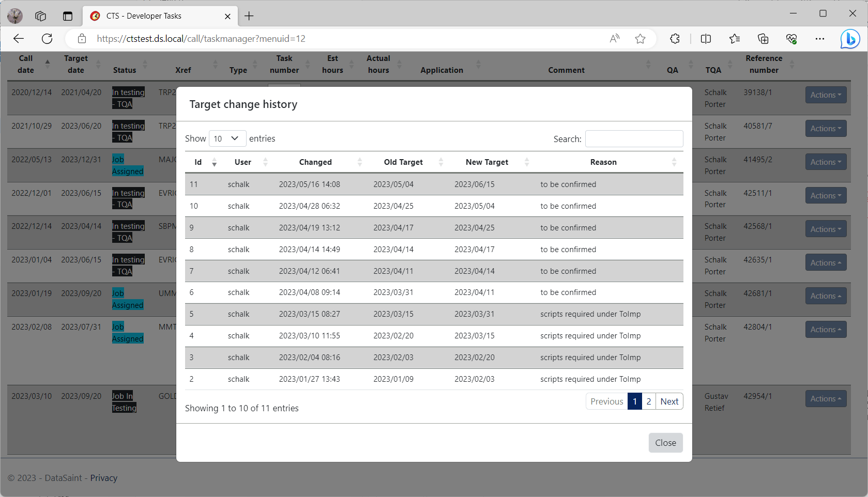The height and width of the screenshot is (497, 868).
Task: Open Browser essentials heart icon
Action: 791,39
